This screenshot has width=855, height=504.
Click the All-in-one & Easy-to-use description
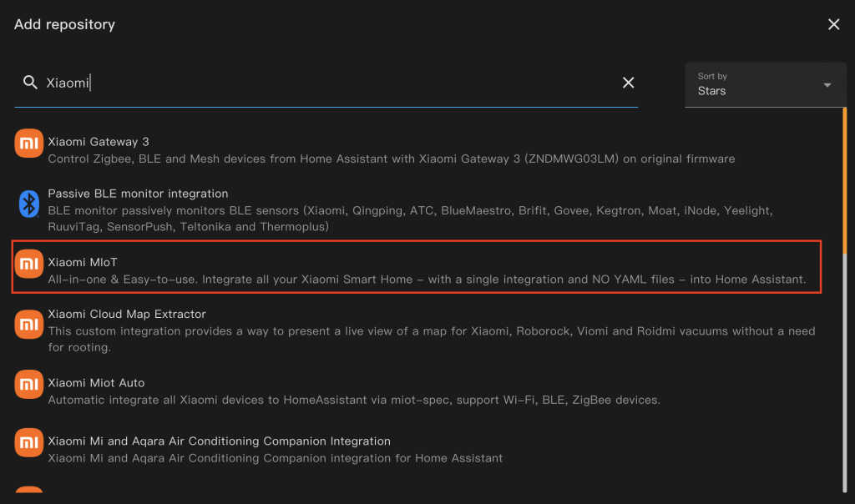(x=427, y=279)
